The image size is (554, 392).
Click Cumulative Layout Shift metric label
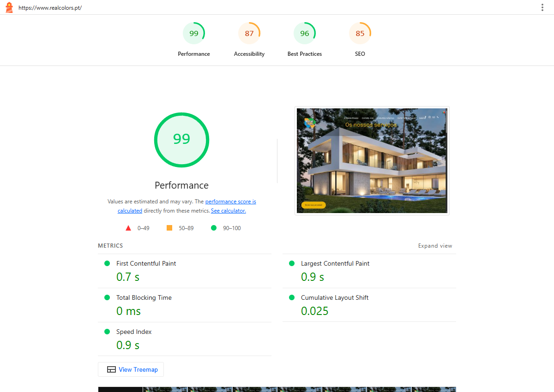(335, 297)
